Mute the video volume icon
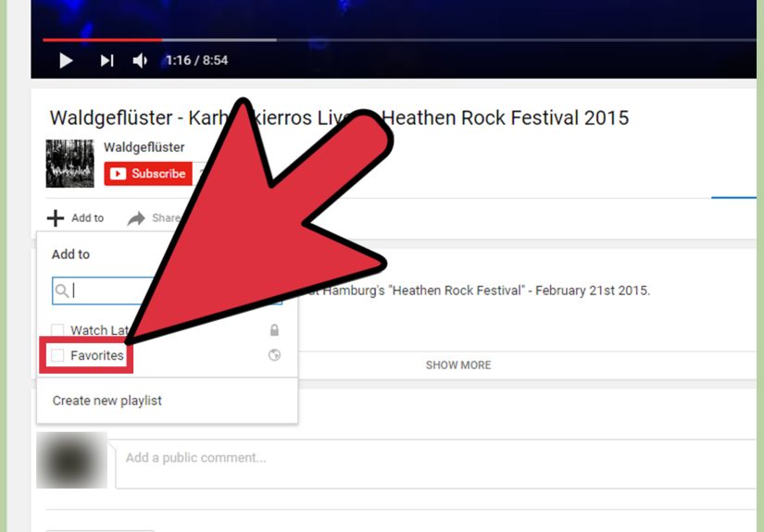The height and width of the screenshot is (532, 764). pyautogui.click(x=140, y=61)
